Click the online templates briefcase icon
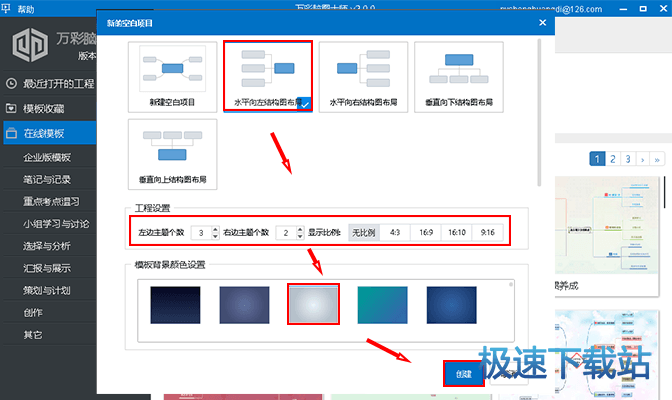The width and height of the screenshot is (672, 400). pyautogui.click(x=11, y=133)
